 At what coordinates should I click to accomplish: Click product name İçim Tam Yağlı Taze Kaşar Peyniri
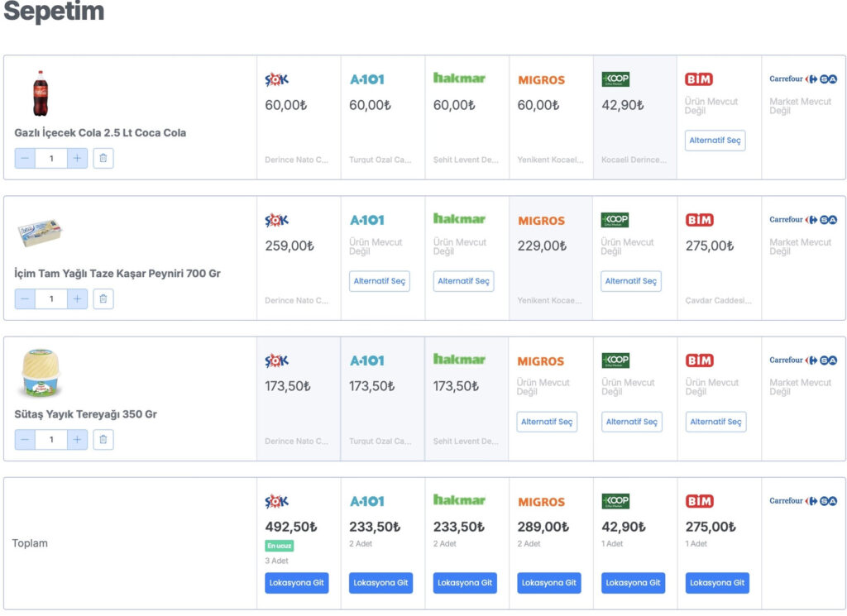[x=117, y=274]
